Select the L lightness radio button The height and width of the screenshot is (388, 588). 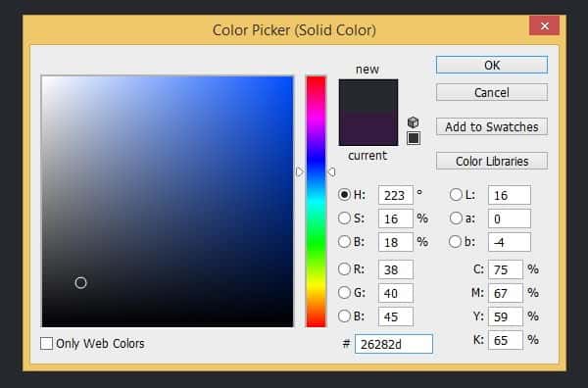click(x=456, y=195)
